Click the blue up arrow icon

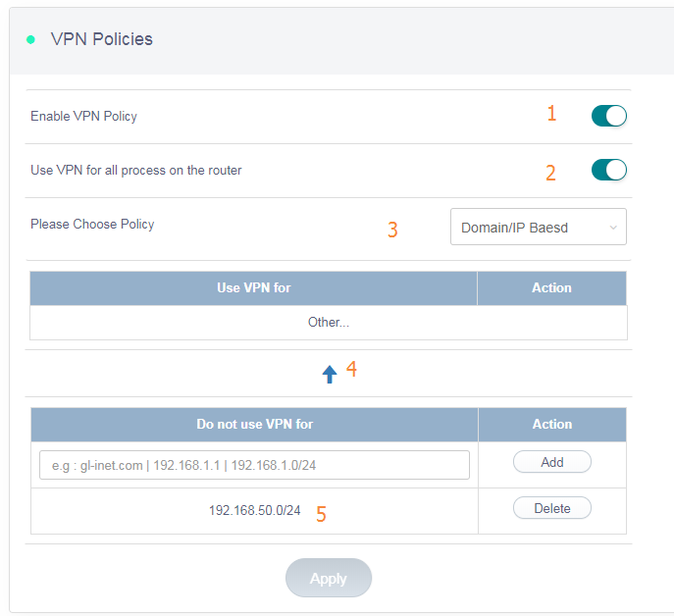click(330, 374)
